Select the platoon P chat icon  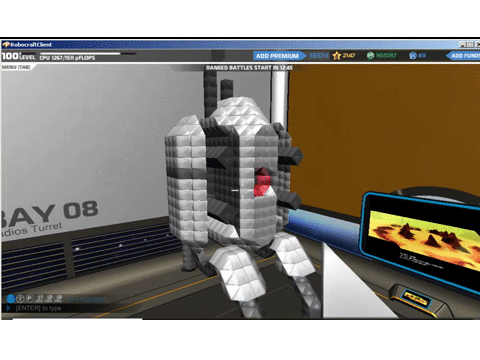click(30, 298)
